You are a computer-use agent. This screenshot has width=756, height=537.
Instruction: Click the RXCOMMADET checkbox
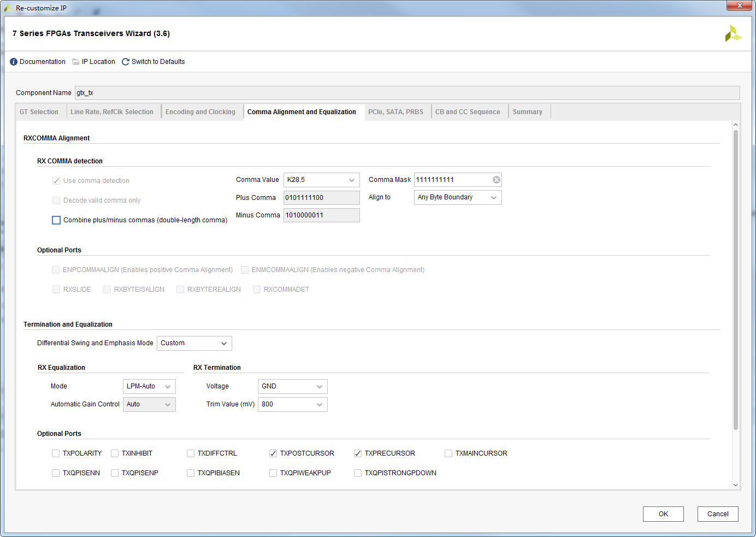pyautogui.click(x=257, y=290)
